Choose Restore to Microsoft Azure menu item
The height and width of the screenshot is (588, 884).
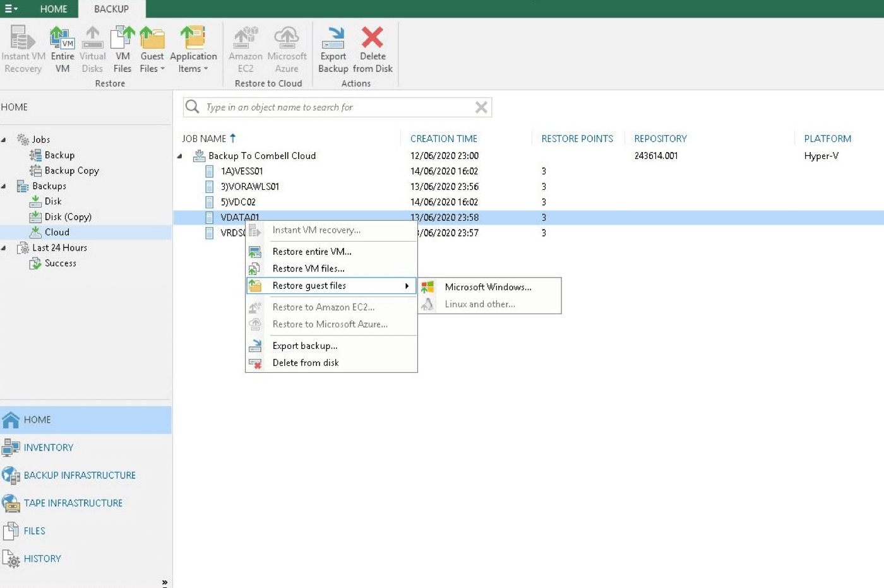(x=331, y=324)
